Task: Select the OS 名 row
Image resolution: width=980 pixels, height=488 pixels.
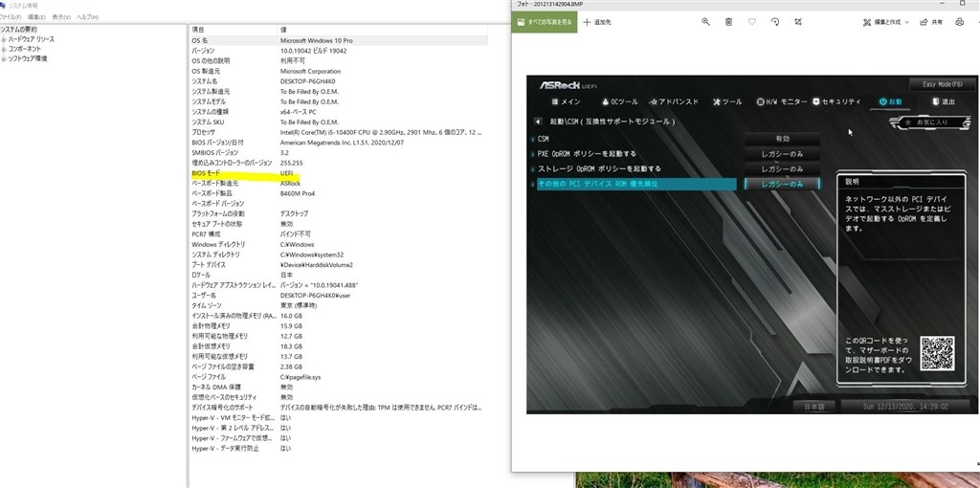Action: tap(338, 40)
